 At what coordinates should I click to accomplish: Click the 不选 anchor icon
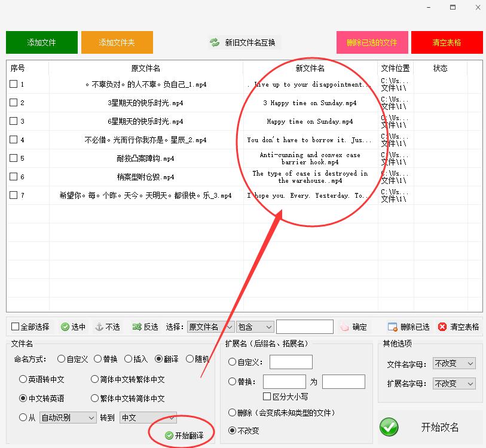click(x=97, y=327)
